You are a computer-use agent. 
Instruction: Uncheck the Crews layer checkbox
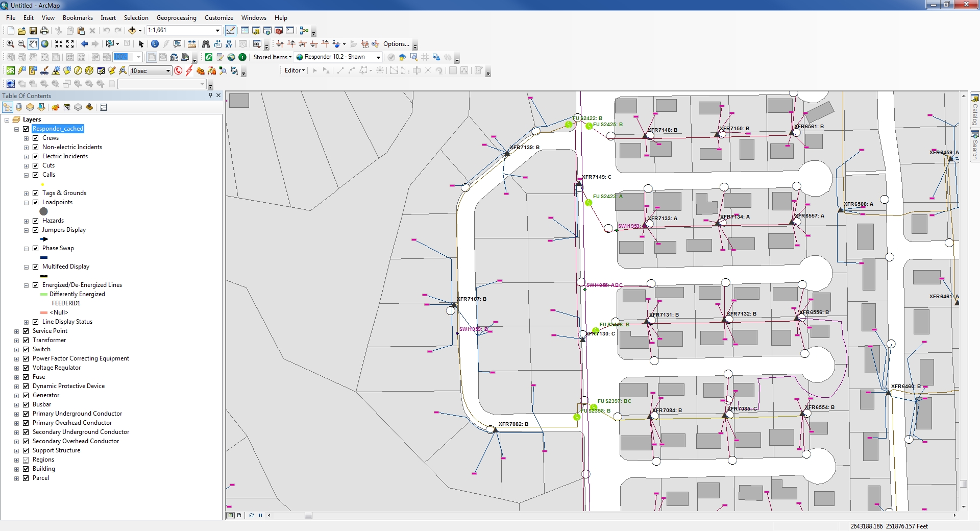point(36,138)
